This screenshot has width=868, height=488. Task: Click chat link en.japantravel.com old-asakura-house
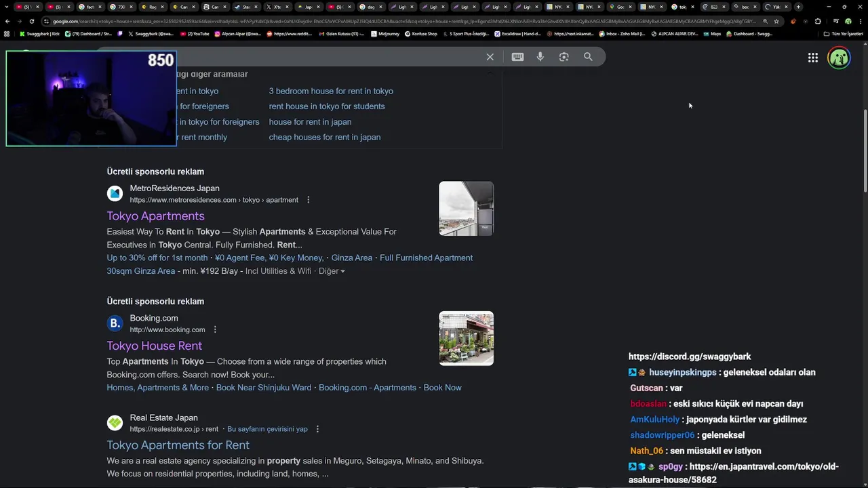tap(734, 473)
